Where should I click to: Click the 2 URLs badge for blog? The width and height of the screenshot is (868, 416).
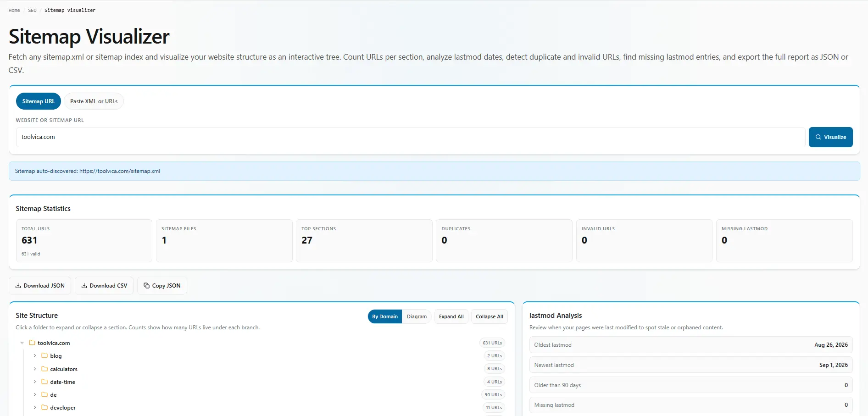(495, 355)
